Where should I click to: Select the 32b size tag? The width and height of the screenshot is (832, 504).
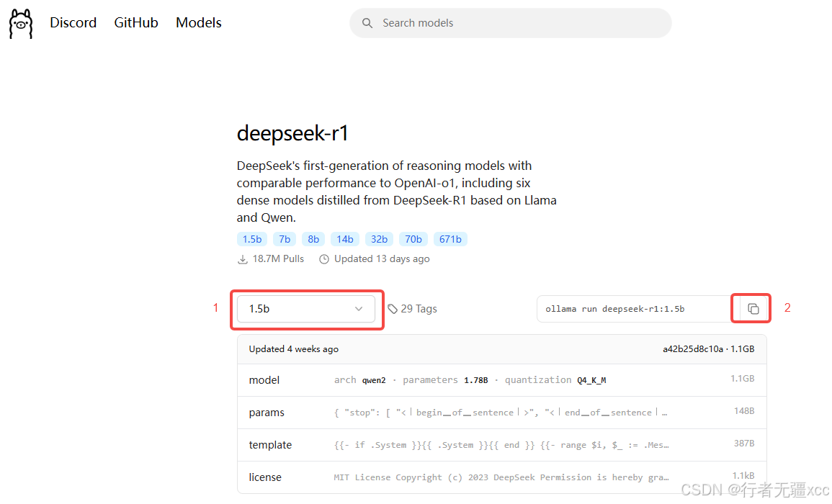(x=379, y=239)
